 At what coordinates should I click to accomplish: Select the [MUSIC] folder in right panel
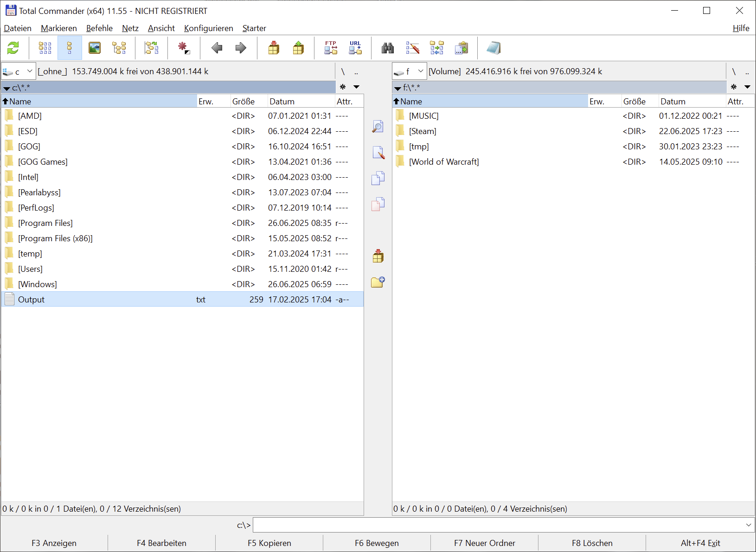573,116
